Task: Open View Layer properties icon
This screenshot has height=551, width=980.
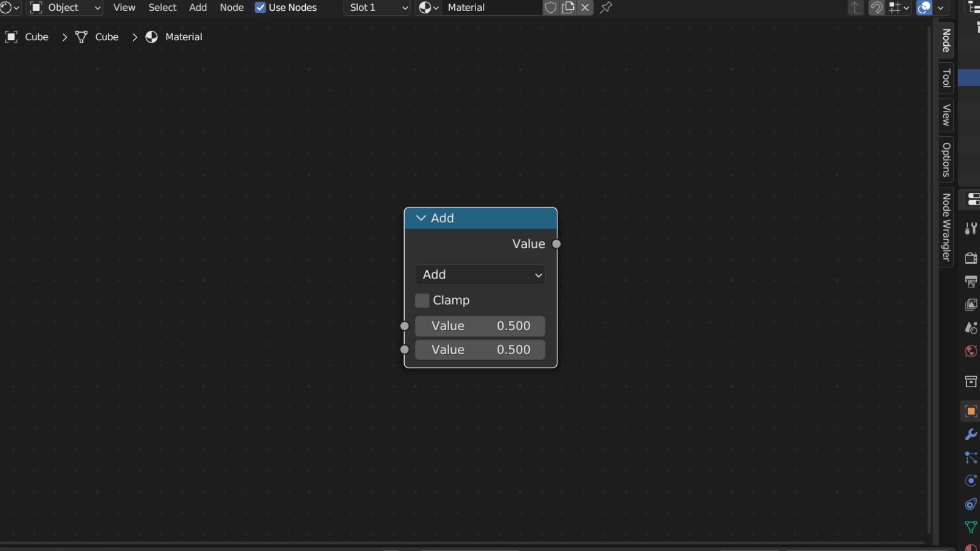Action: pos(971,305)
